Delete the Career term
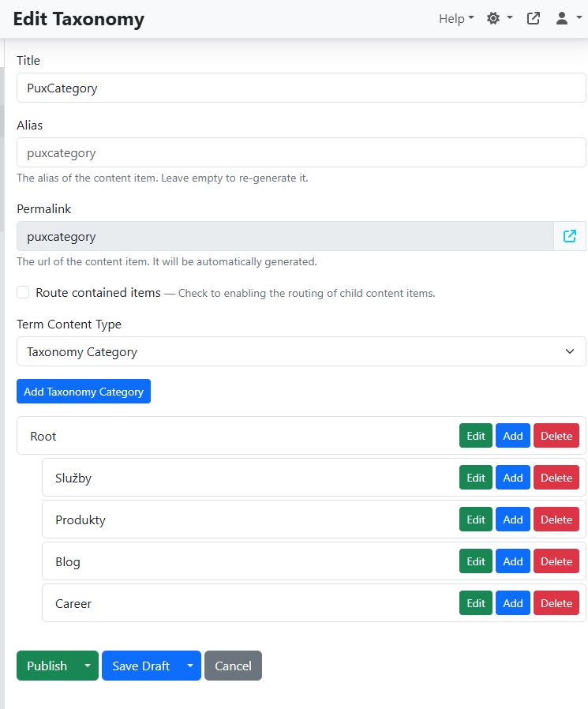Screen dimensions: 588x709 coord(556,603)
